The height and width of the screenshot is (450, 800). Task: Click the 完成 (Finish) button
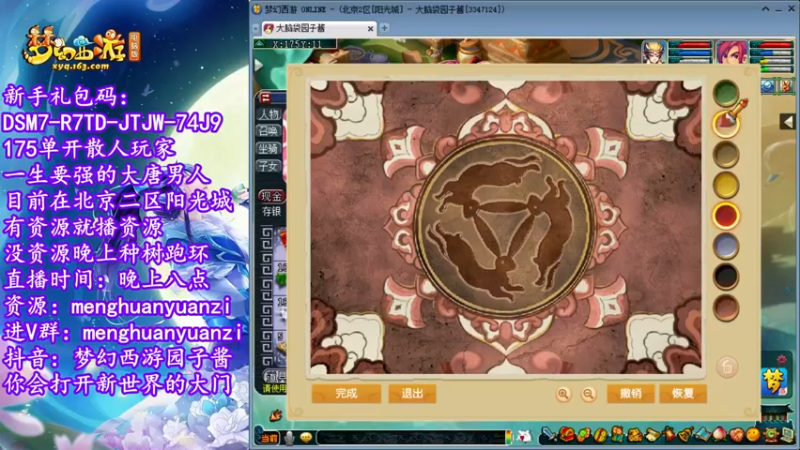[x=346, y=393]
